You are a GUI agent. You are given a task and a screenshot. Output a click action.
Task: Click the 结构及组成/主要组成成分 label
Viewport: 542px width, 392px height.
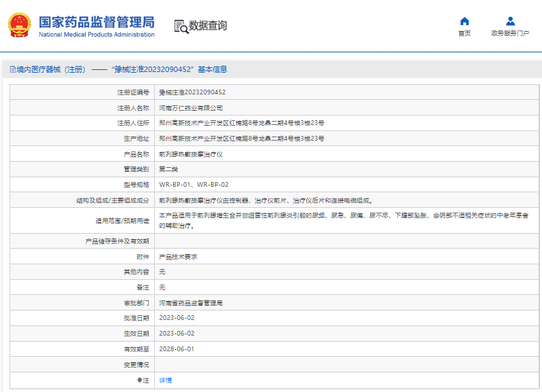point(113,200)
